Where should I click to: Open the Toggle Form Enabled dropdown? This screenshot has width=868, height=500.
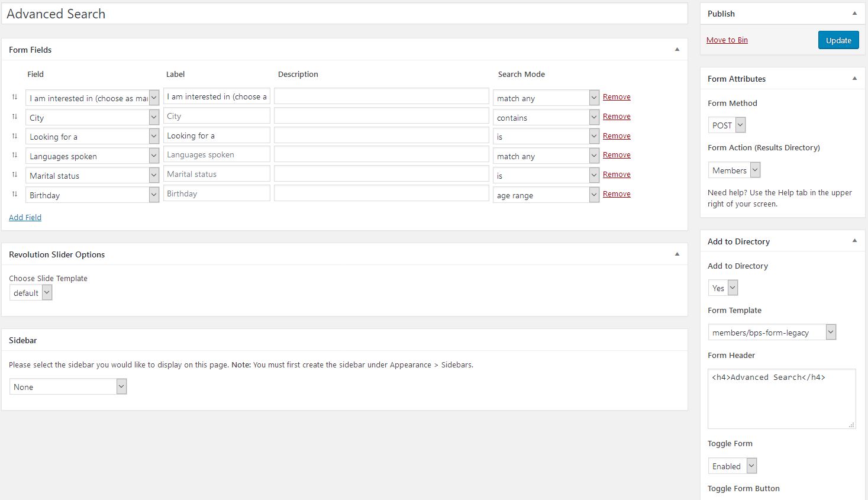click(x=733, y=466)
